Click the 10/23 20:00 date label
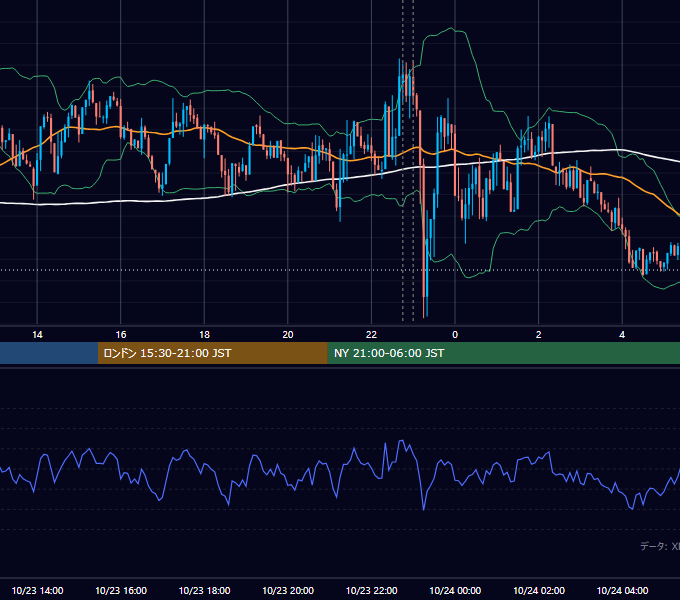The width and height of the screenshot is (680, 600). coord(288,590)
